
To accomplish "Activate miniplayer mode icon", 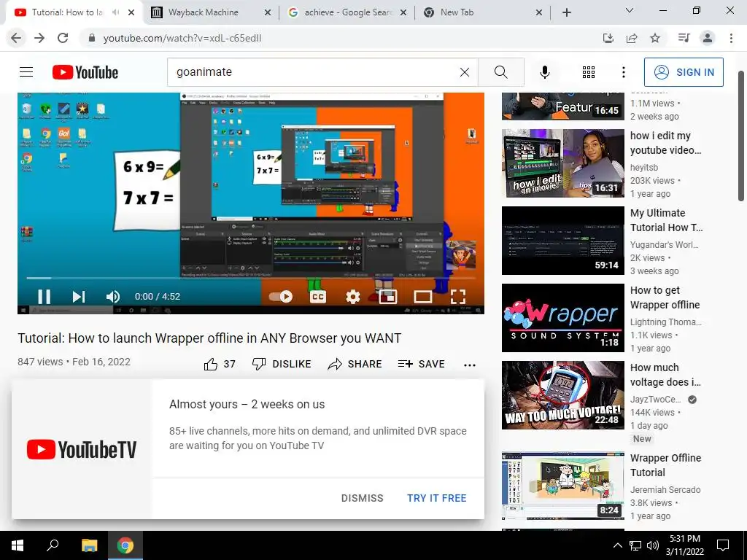I will (388, 297).
